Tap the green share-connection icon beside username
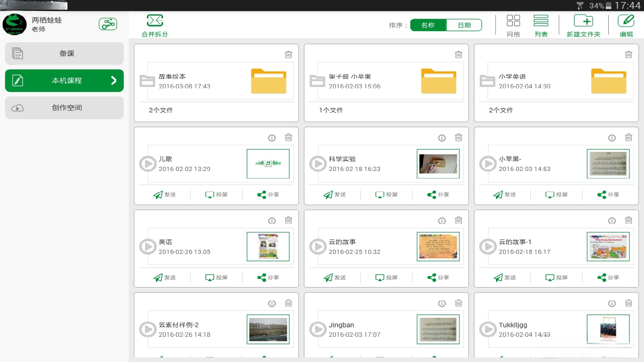This screenshot has height=362, width=644. [108, 24]
